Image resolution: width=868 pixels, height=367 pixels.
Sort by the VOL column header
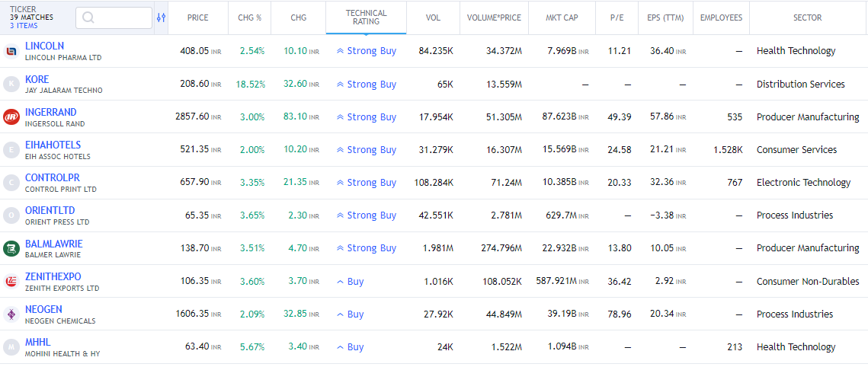(433, 18)
